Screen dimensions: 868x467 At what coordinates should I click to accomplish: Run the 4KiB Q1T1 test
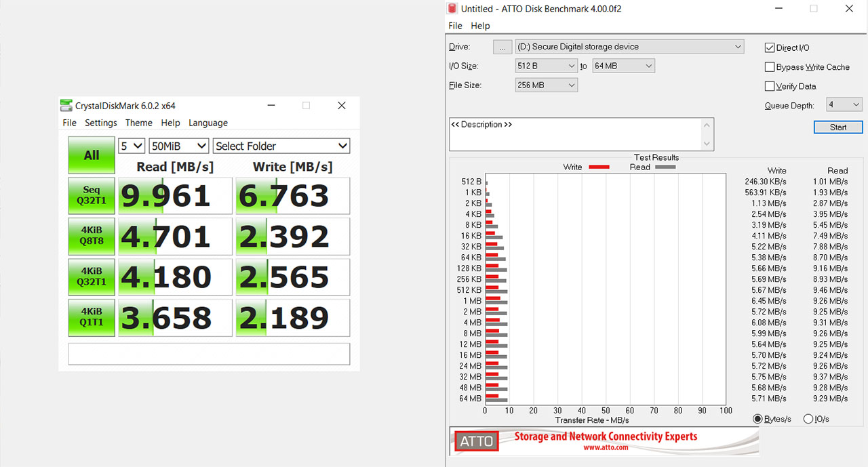coord(92,317)
